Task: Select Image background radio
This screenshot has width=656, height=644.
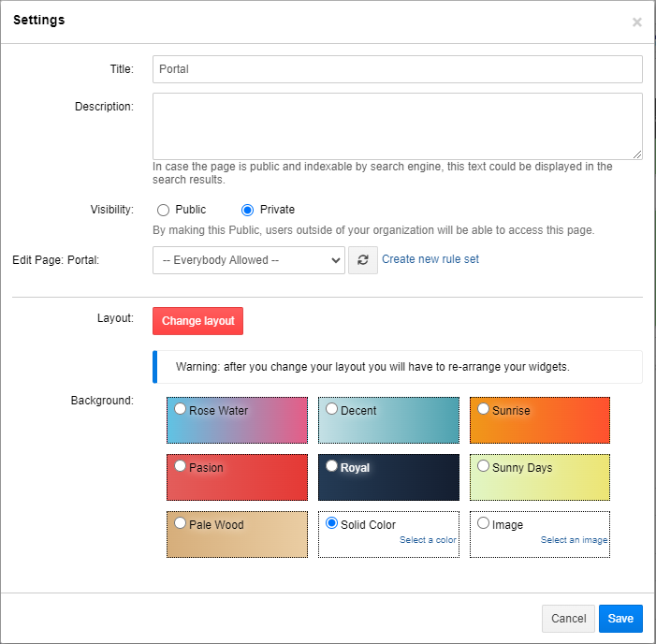Action: 483,522
